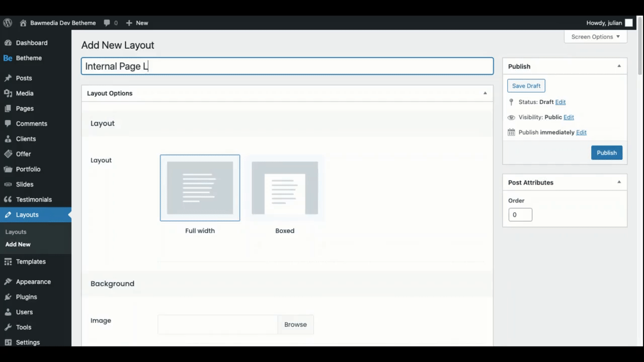This screenshot has height=362, width=644.
Task: Click Browse next to Image field
Action: [x=295, y=325]
